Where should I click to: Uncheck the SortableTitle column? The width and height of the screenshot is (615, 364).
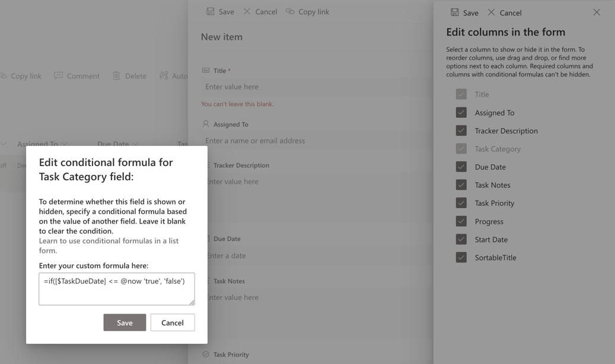pos(461,257)
